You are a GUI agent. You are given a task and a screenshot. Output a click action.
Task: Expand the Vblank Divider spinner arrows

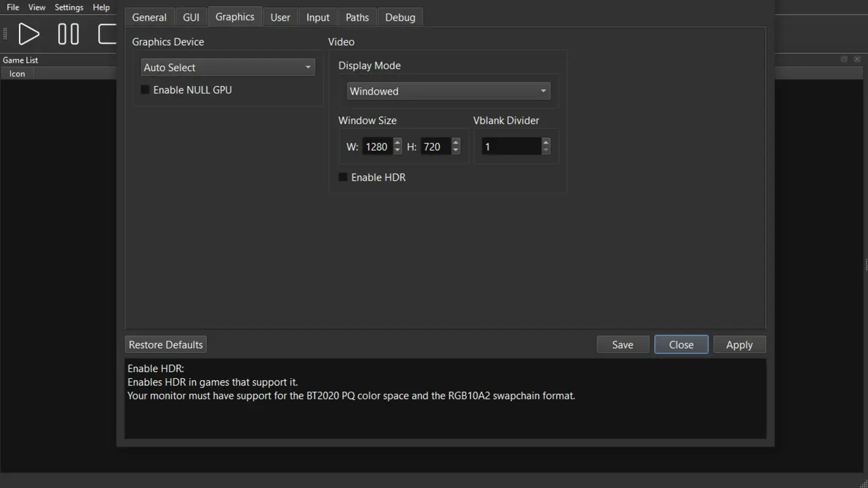point(545,146)
